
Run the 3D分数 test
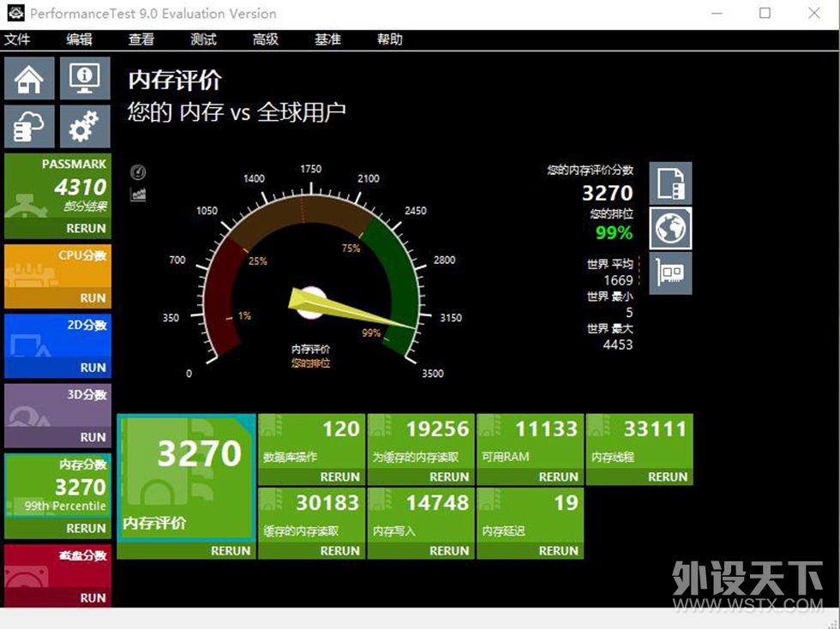point(93,437)
